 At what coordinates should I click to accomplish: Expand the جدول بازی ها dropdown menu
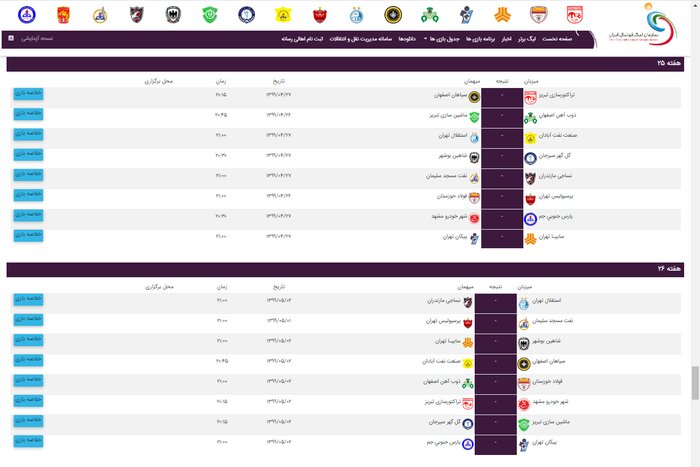[x=442, y=39]
